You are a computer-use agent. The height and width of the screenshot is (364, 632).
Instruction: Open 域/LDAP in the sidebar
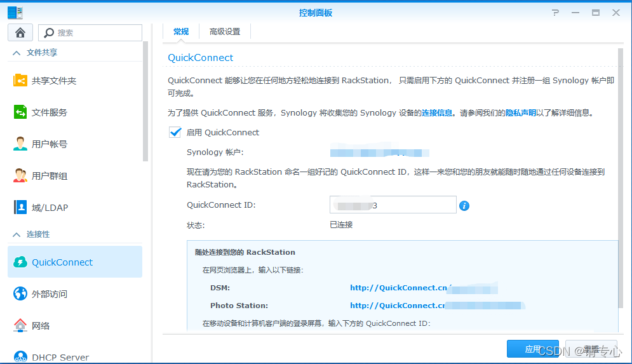coord(75,207)
